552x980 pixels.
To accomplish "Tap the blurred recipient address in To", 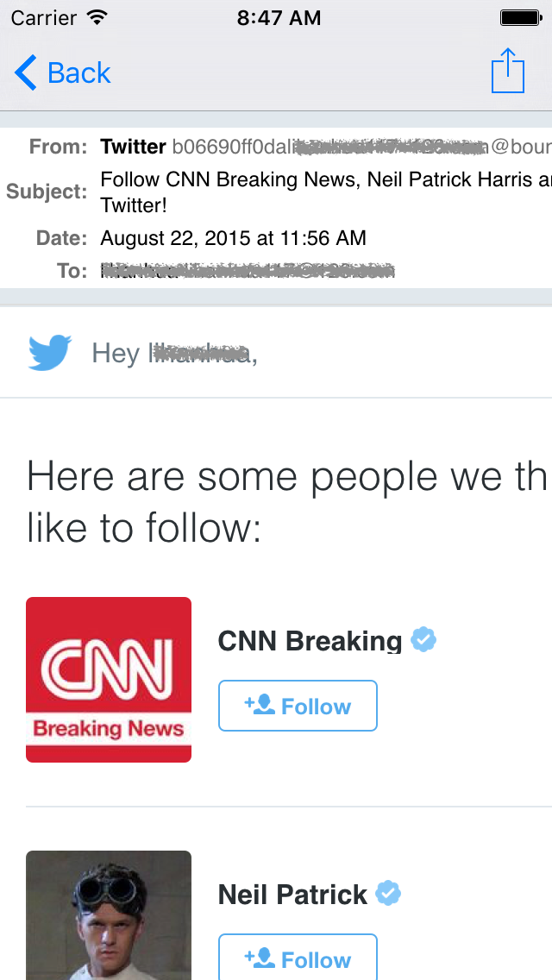I will click(248, 272).
